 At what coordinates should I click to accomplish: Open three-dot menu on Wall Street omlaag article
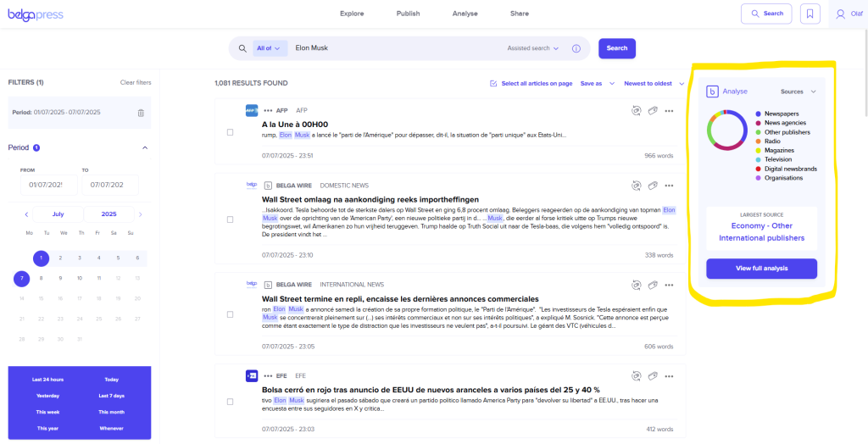(x=669, y=185)
